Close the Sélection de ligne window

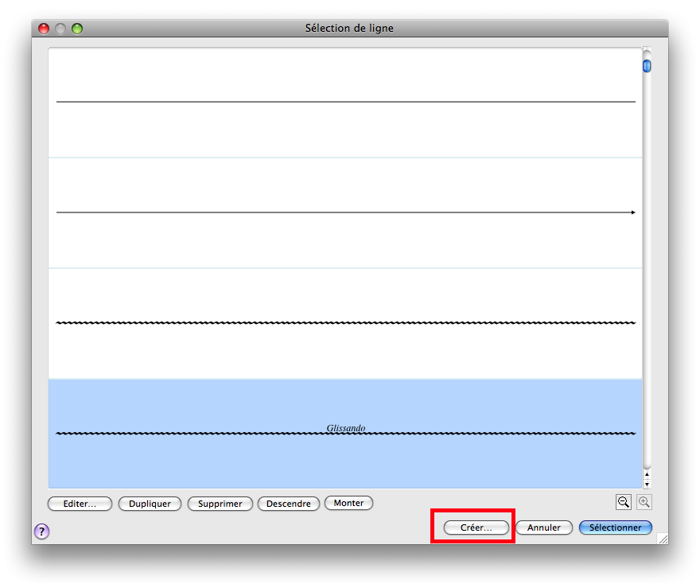point(44,29)
